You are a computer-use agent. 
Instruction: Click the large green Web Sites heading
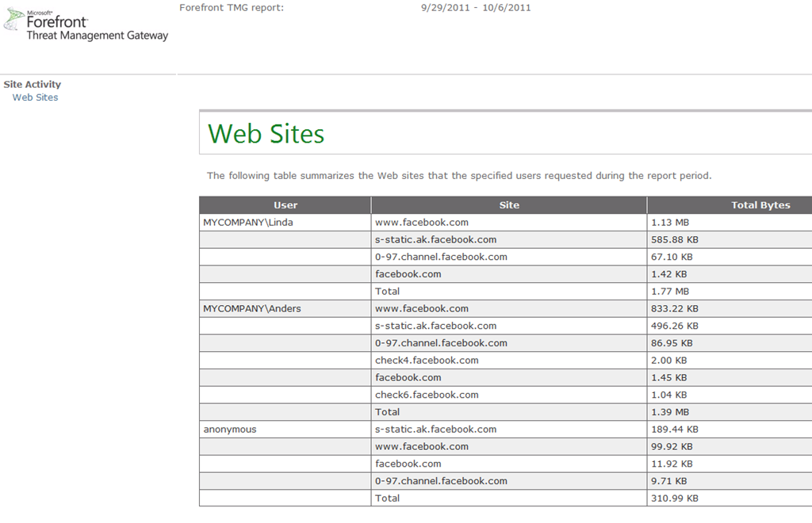[x=266, y=133]
